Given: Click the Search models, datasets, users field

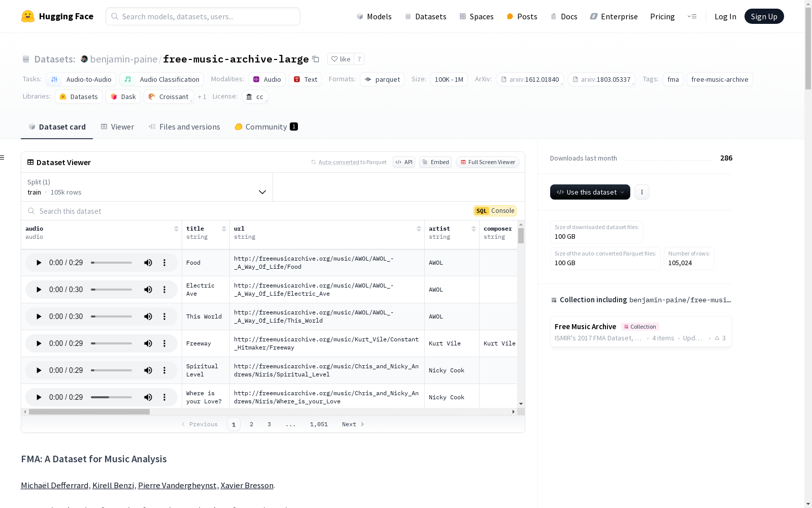Looking at the screenshot, I should [x=203, y=16].
